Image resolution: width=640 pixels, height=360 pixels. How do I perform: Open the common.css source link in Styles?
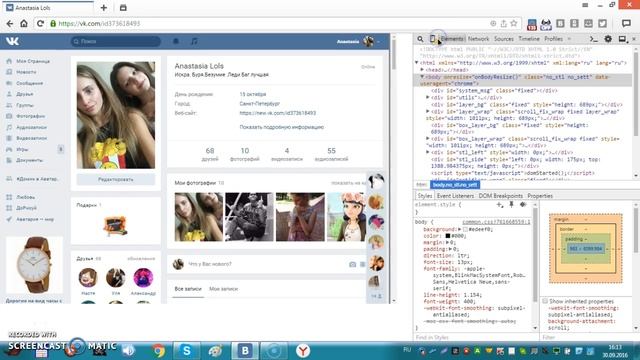[496, 222]
